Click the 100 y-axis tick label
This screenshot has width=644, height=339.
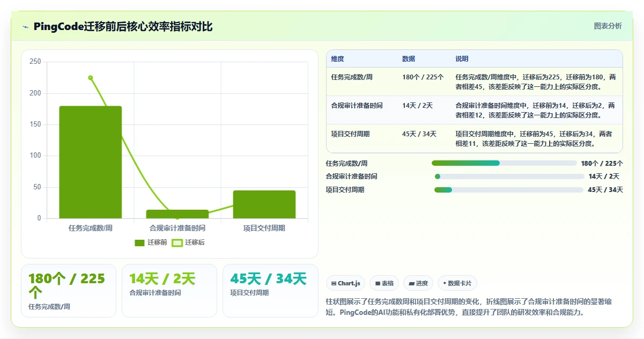pos(35,156)
